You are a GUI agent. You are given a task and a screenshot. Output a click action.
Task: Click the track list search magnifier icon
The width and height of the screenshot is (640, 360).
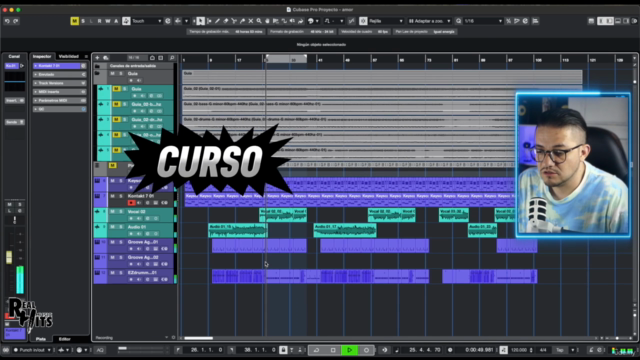pos(172,58)
